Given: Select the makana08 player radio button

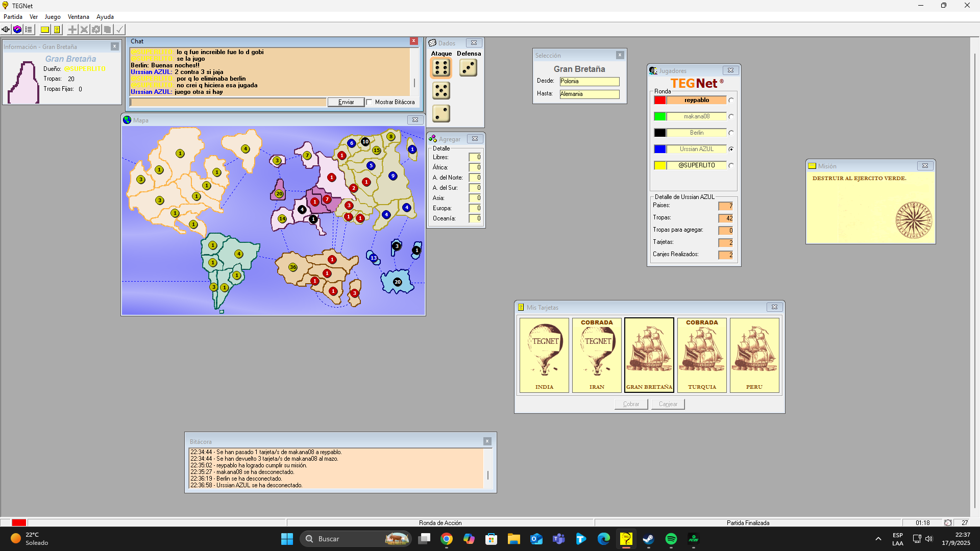Looking at the screenshot, I should pyautogui.click(x=731, y=117).
